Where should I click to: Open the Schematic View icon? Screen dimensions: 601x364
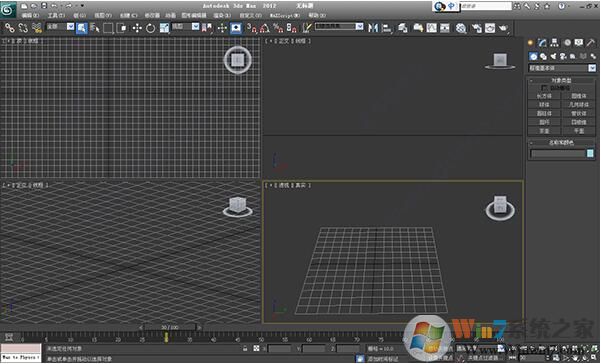445,28
